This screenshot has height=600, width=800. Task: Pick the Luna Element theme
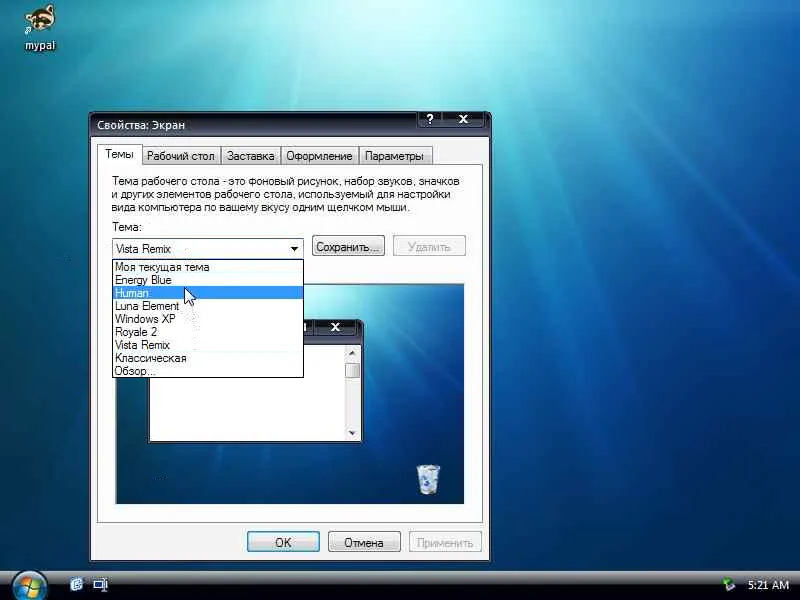tap(208, 306)
